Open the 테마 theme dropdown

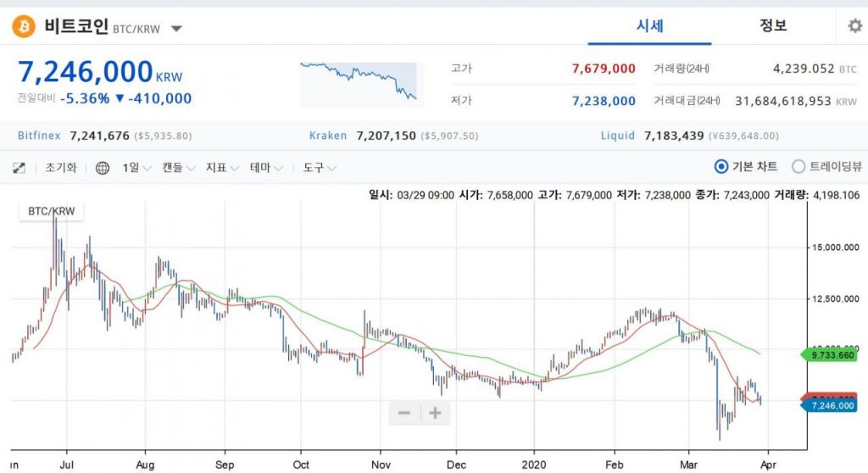point(266,168)
